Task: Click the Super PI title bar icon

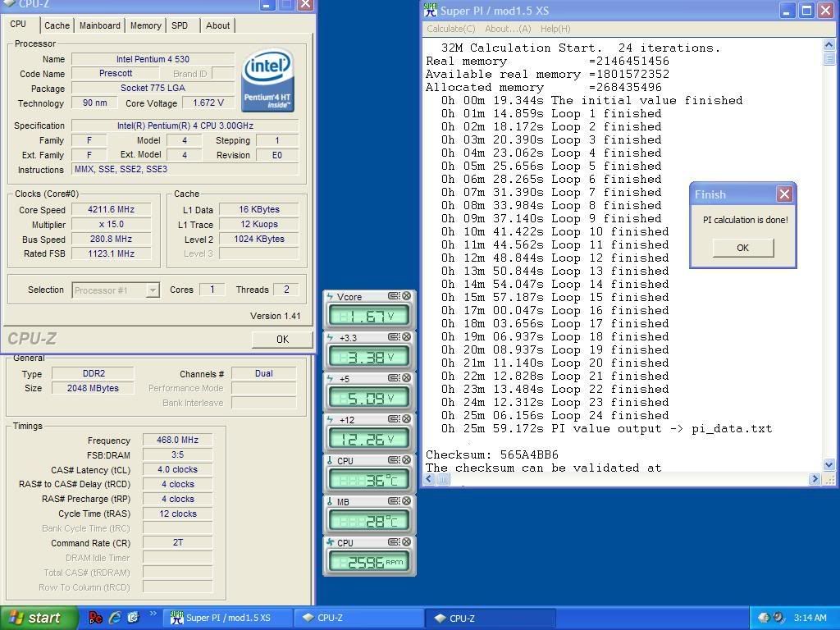Action: (430, 10)
